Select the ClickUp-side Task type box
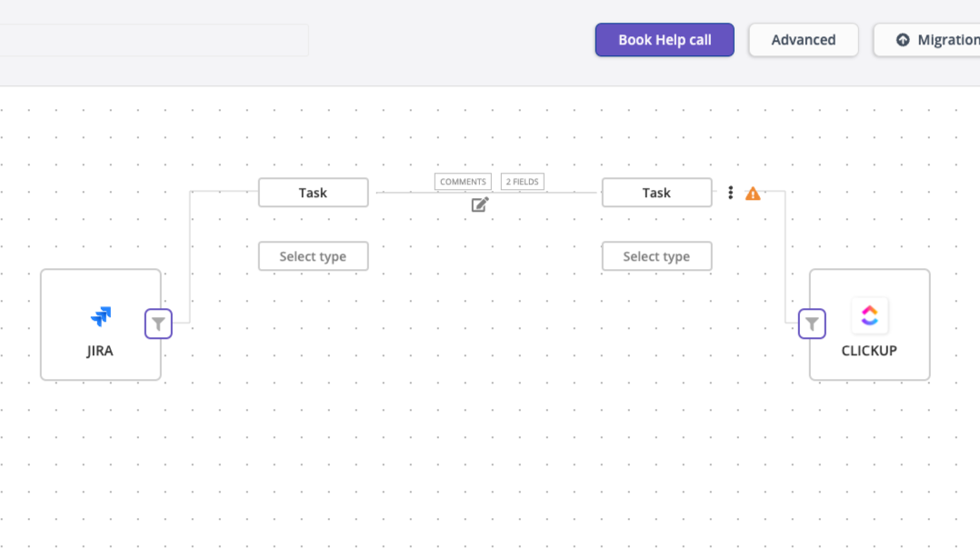This screenshot has width=980, height=558. (656, 193)
